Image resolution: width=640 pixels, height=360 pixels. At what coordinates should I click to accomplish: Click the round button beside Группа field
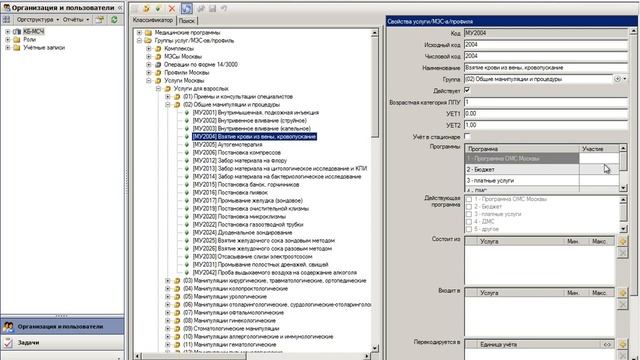(617, 79)
